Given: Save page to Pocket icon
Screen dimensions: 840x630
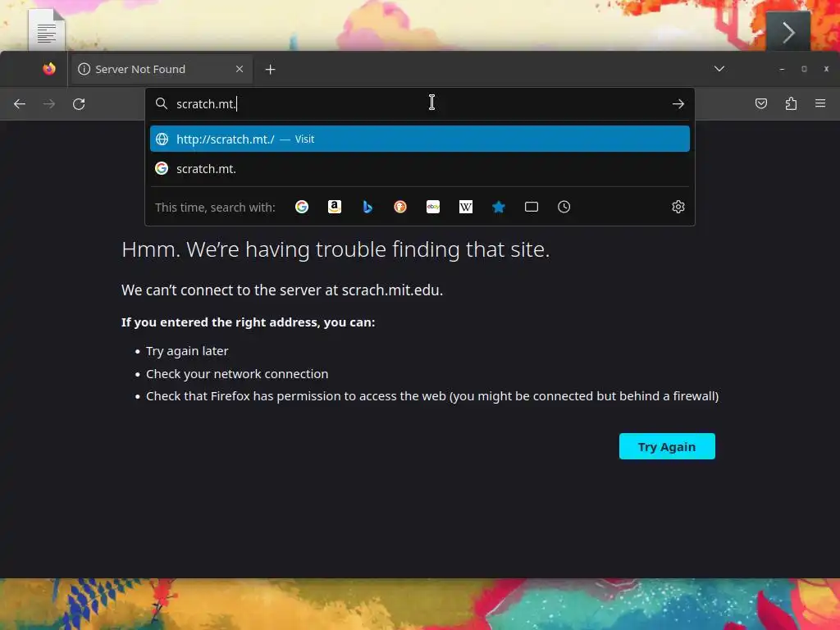Looking at the screenshot, I should [x=761, y=103].
